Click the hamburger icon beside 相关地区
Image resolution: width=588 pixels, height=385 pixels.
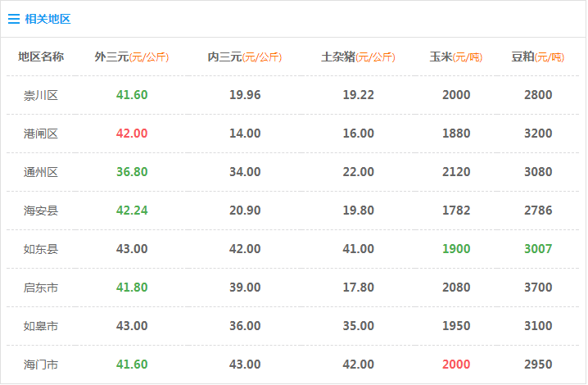(14, 19)
